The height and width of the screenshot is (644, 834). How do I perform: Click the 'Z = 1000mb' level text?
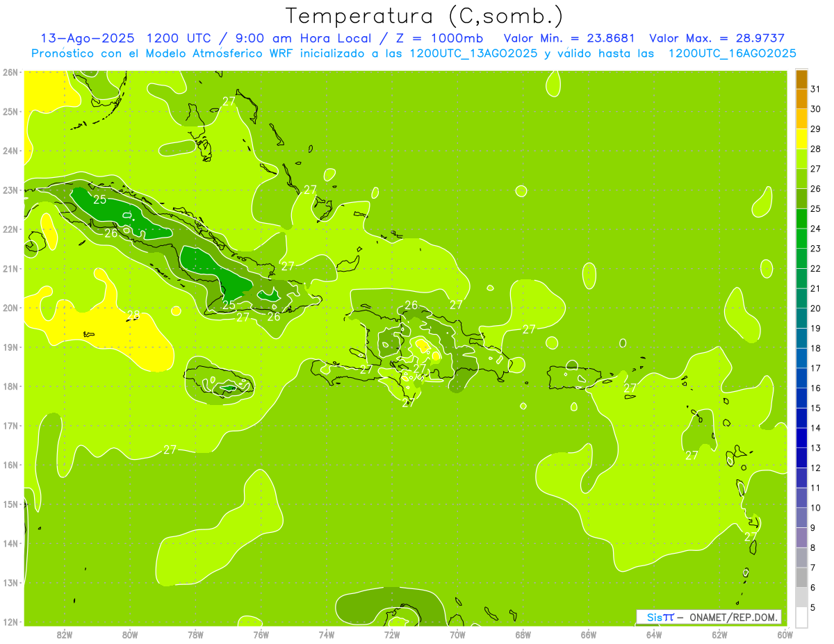click(x=439, y=38)
